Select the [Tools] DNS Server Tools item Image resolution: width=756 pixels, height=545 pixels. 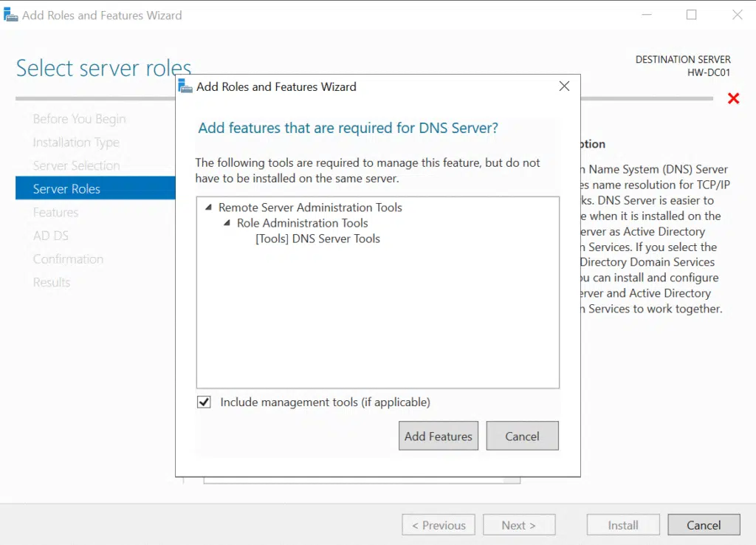(317, 239)
